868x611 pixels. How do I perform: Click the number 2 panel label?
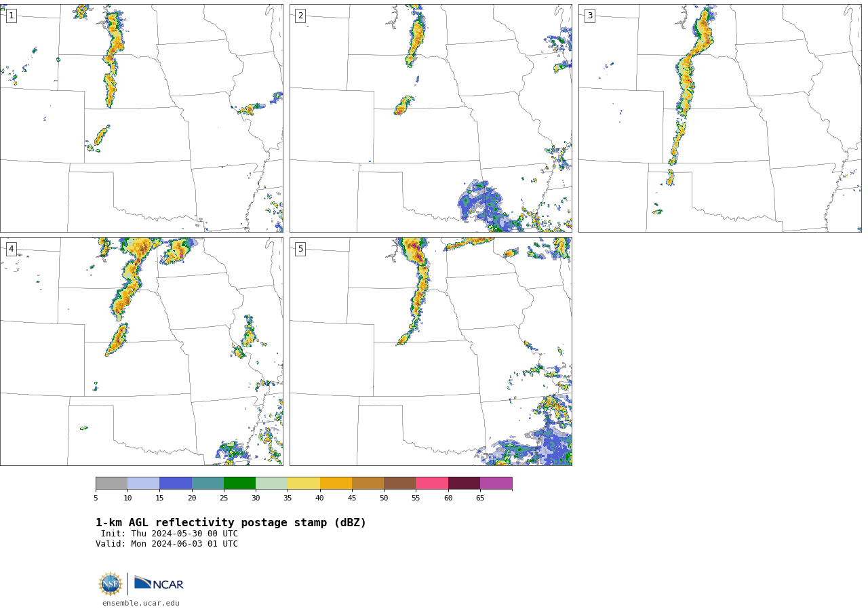pyautogui.click(x=300, y=16)
